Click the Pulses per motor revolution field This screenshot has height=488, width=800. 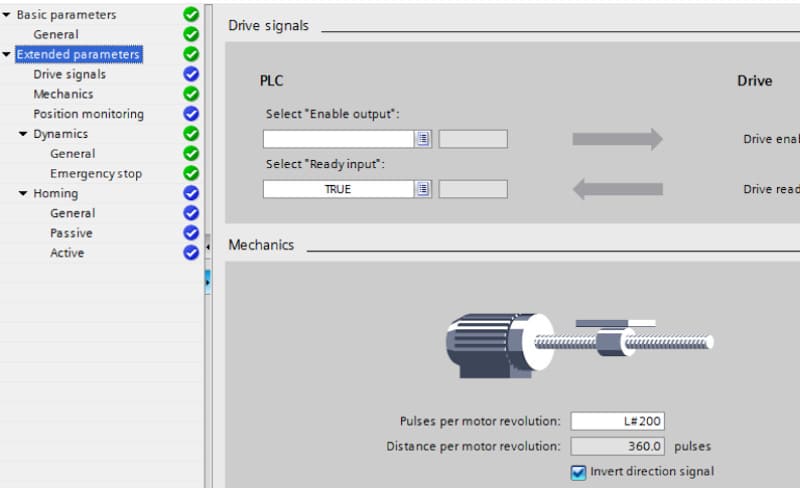tap(617, 422)
